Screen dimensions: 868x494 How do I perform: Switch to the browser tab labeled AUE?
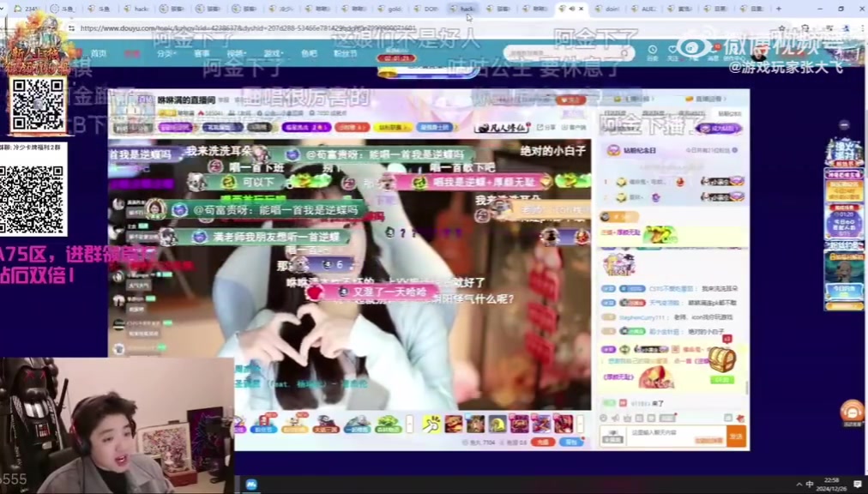click(x=643, y=9)
